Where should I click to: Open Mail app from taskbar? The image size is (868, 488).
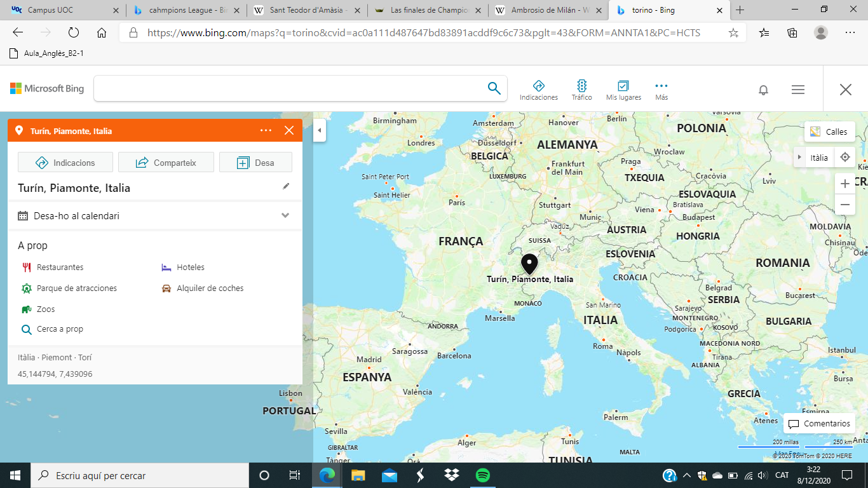coord(390,475)
